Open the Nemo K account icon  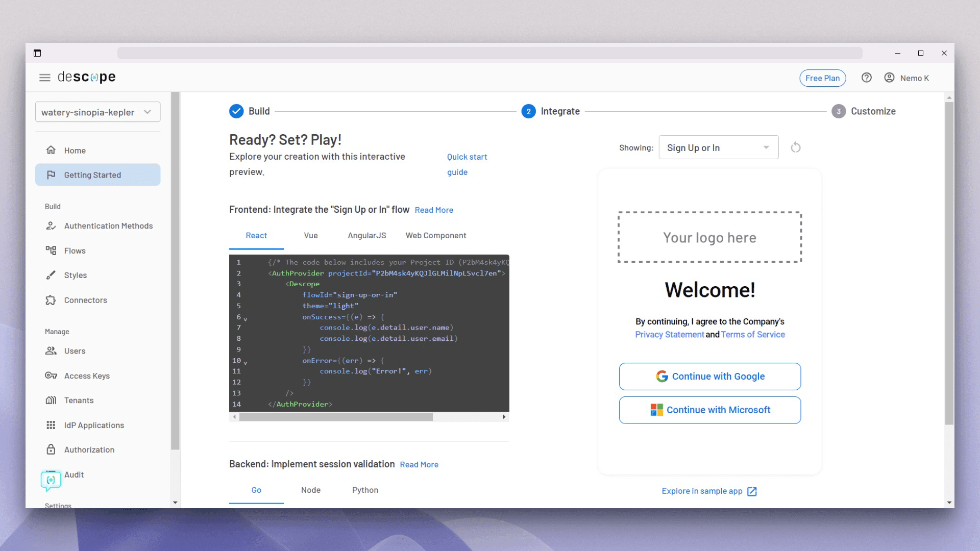tap(889, 78)
